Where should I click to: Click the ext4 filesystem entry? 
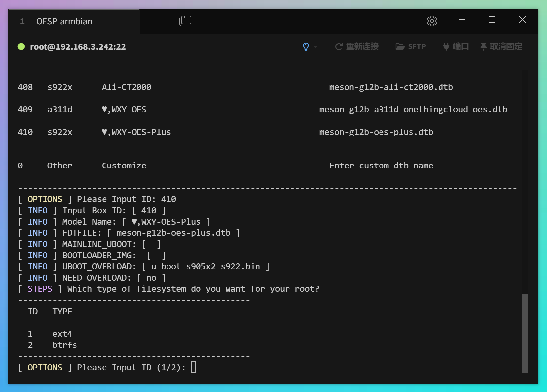point(62,334)
